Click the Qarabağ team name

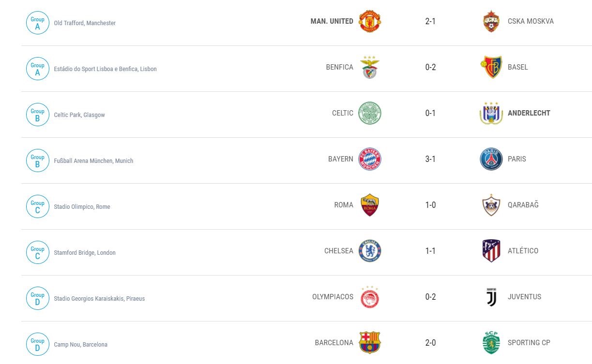[x=523, y=205]
